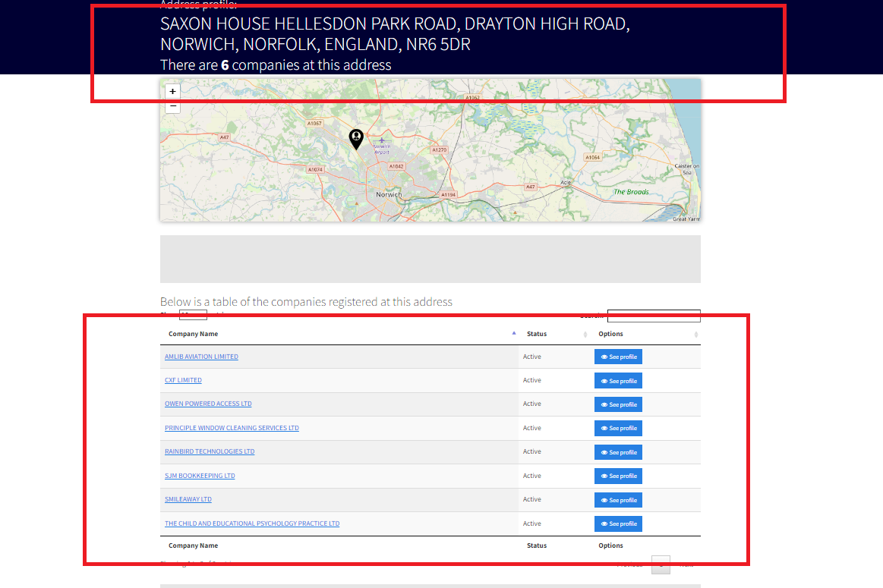Open the CXF LIMITED company link
Viewport: 883px width, 588px height.
click(x=183, y=380)
